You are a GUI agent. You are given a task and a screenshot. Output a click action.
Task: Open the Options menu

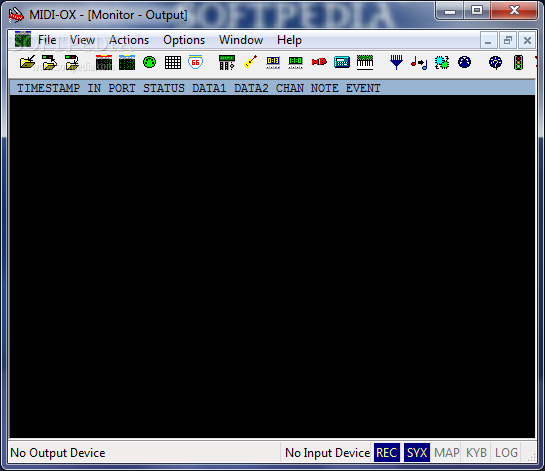tap(184, 40)
